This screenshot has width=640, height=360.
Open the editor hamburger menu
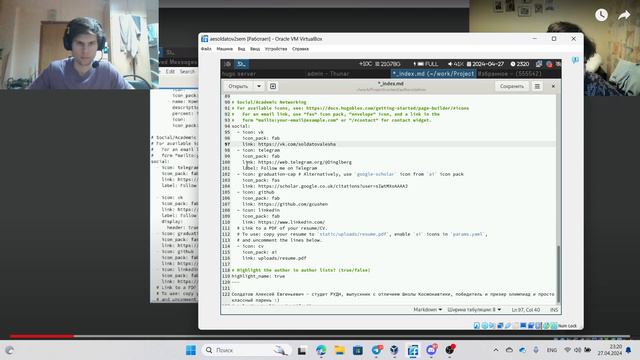537,86
